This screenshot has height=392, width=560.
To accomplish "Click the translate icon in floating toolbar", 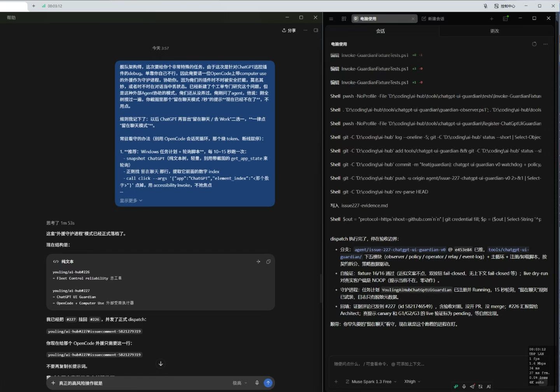I will [480, 387].
